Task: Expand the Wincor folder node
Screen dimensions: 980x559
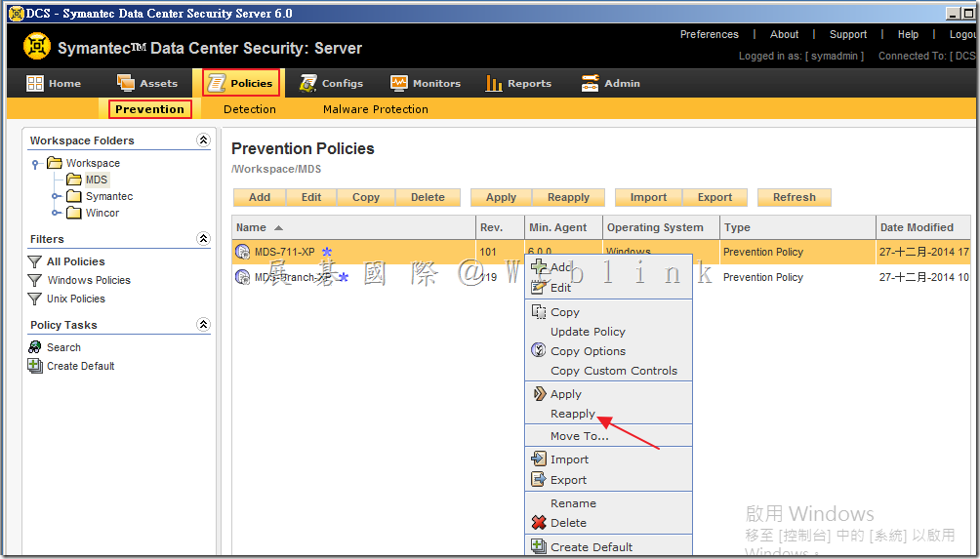Action: (57, 213)
